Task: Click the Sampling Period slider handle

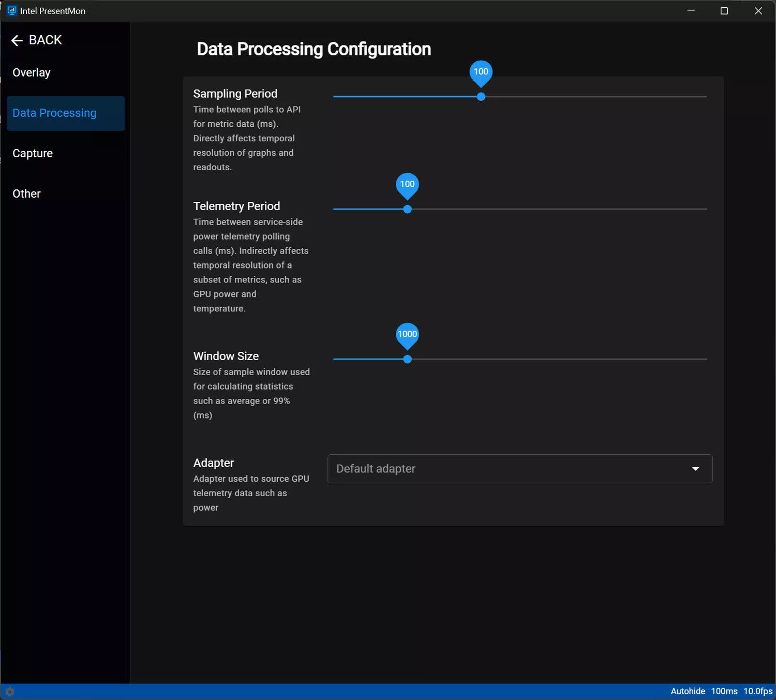Action: (481, 97)
